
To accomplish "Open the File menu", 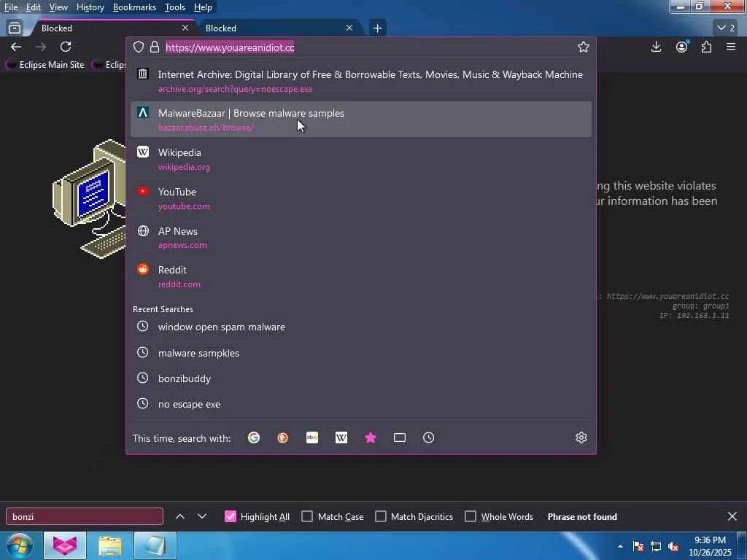I will coord(11,7).
